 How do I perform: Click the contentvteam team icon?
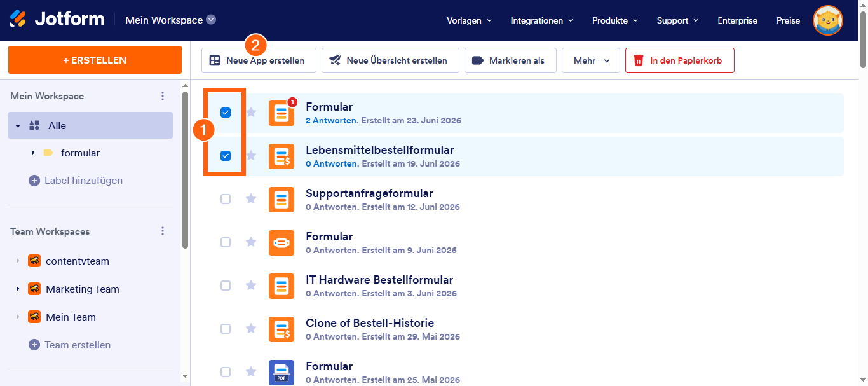[34, 261]
